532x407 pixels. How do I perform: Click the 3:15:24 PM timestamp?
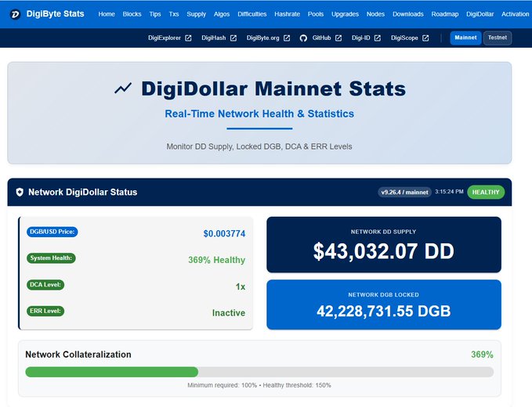(449, 192)
